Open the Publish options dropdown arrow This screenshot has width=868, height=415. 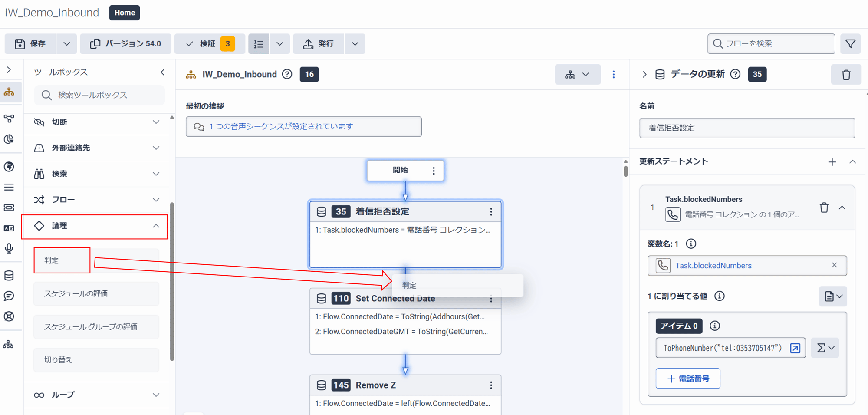pos(355,44)
